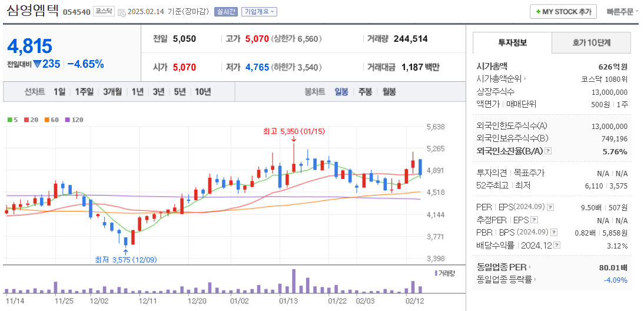Screen dimensions: 644x311
Task: Open the 빠른주문 dropdown
Action: (623, 12)
